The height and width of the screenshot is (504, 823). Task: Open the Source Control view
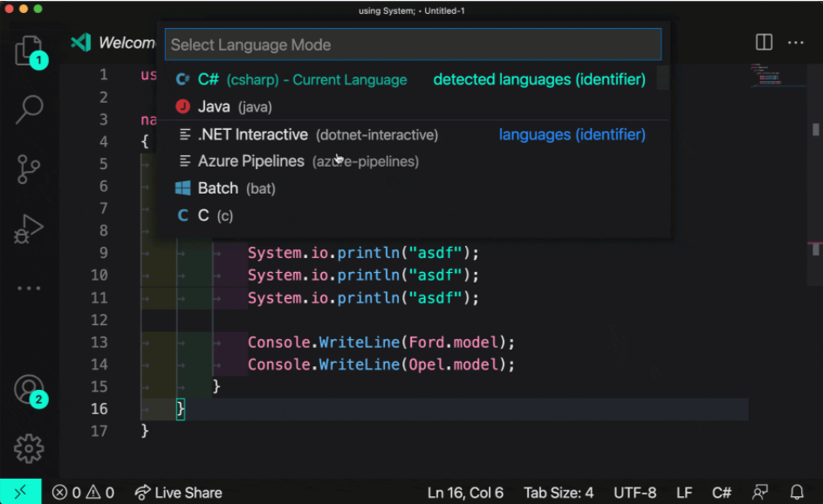[29, 169]
